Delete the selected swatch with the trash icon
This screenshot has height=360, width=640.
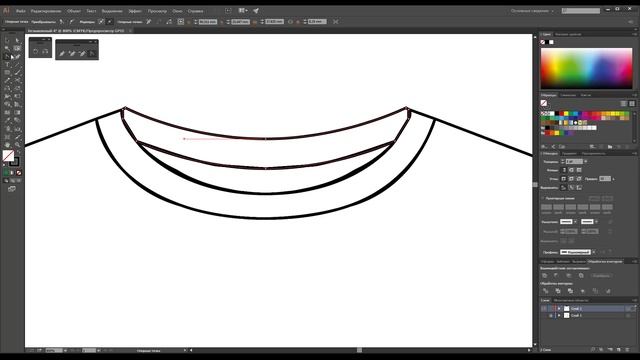(627, 147)
